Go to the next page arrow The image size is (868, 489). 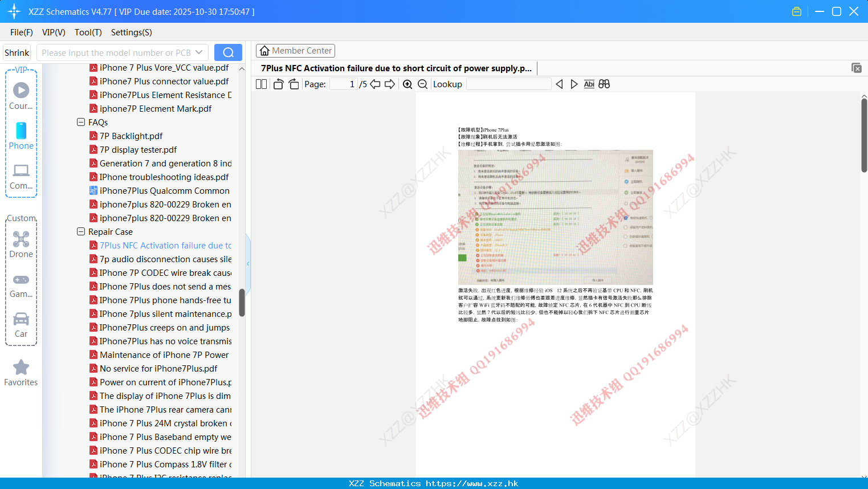pyautogui.click(x=390, y=84)
